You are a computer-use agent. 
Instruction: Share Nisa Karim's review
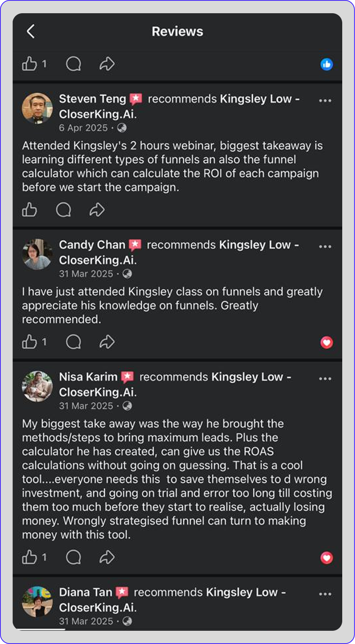click(x=107, y=558)
